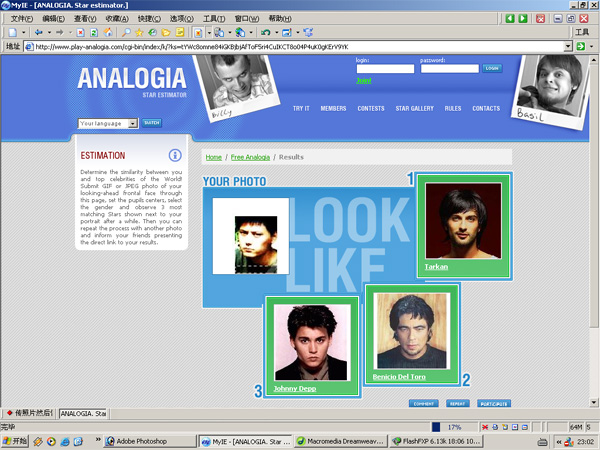Viewport: 600px width, 450px height.
Task: Click the Tarkan name link
Action: click(436, 267)
